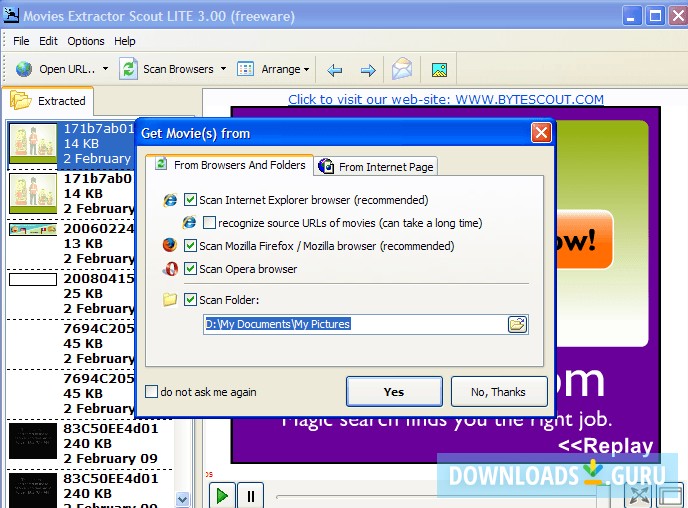688x508 pixels.
Task: Expand the Arrange dropdown arrow
Action: point(306,69)
